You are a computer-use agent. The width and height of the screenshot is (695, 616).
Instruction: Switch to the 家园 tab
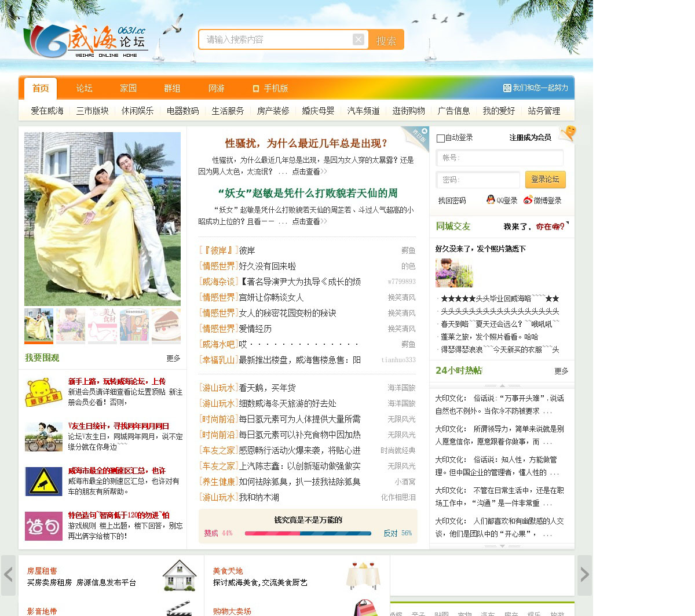(x=128, y=88)
